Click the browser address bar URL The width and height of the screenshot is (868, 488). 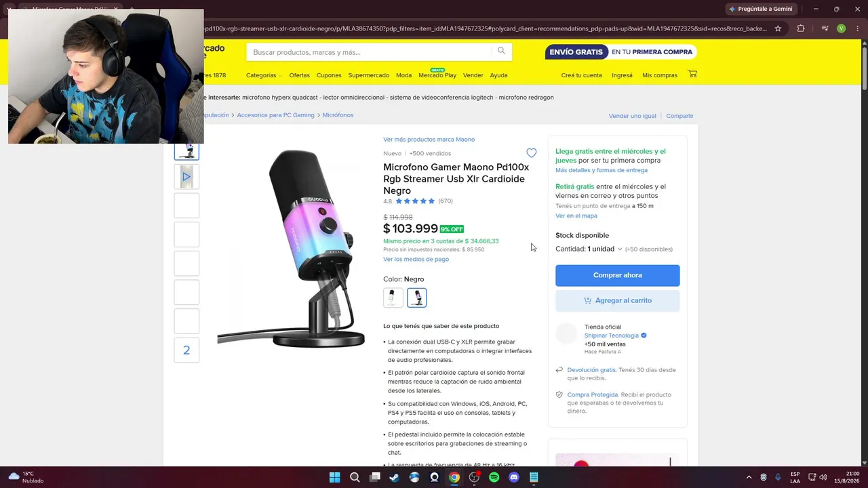click(485, 28)
